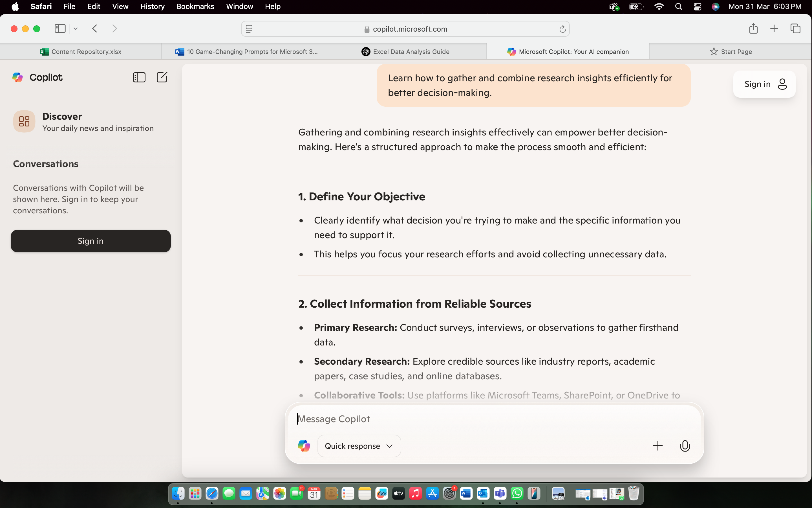This screenshot has height=508, width=812.
Task: Open FaceTime from the Dock
Action: (x=297, y=494)
